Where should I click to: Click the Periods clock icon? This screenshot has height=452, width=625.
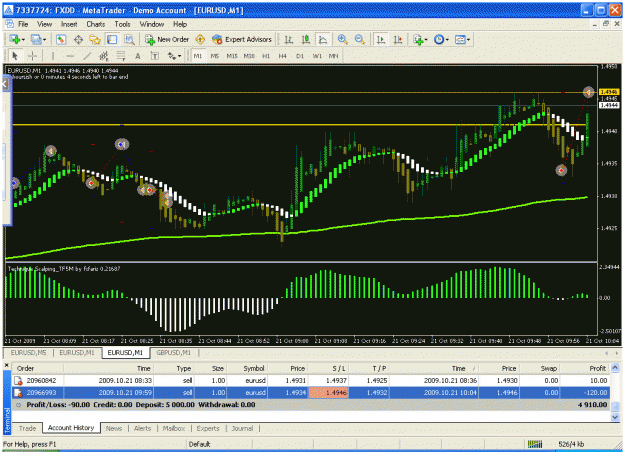[439, 39]
